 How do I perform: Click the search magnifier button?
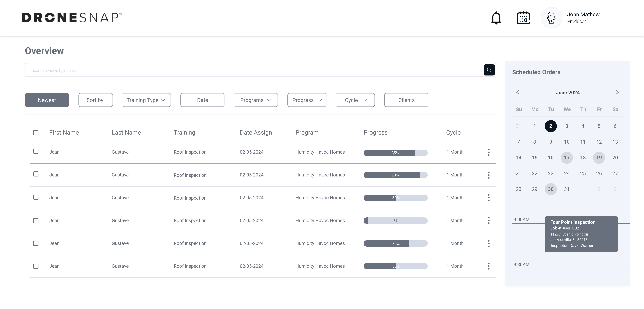pyautogui.click(x=489, y=70)
